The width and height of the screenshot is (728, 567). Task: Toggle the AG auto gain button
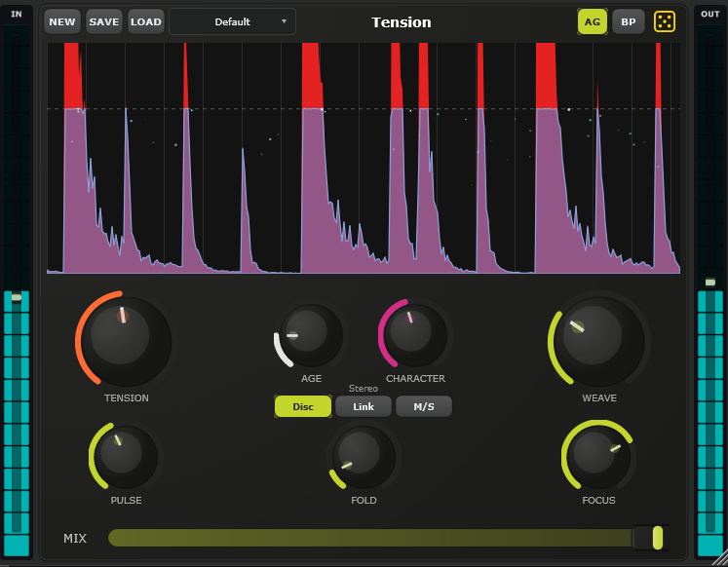tap(593, 21)
